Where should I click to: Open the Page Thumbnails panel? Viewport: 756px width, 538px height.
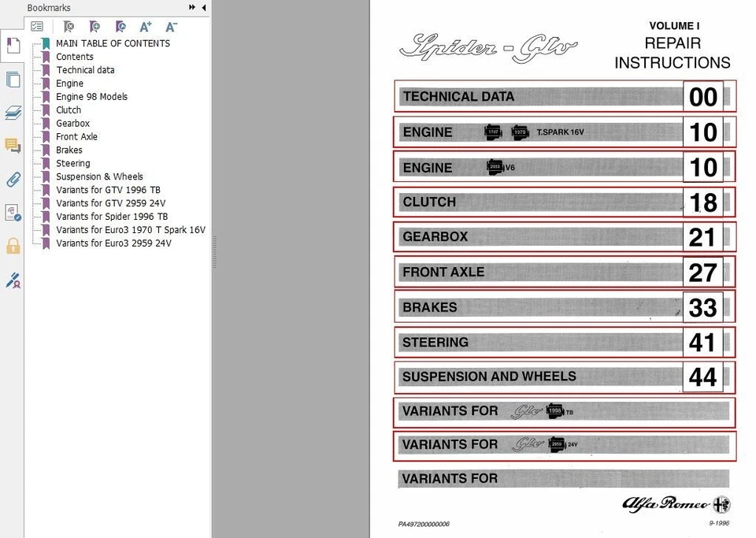pos(12,79)
